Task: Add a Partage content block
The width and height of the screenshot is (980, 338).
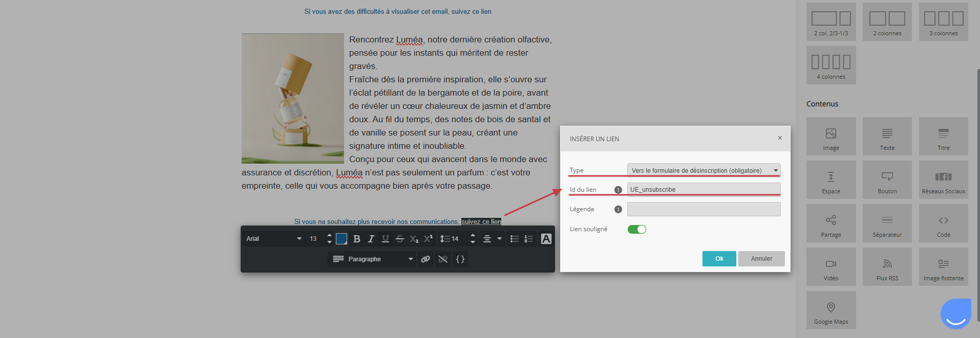Action: (x=831, y=223)
